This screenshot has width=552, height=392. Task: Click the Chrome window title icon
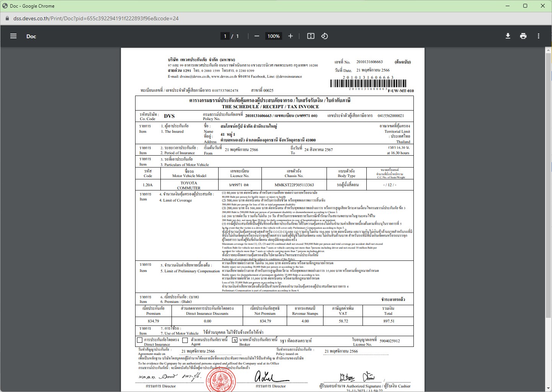coord(5,6)
